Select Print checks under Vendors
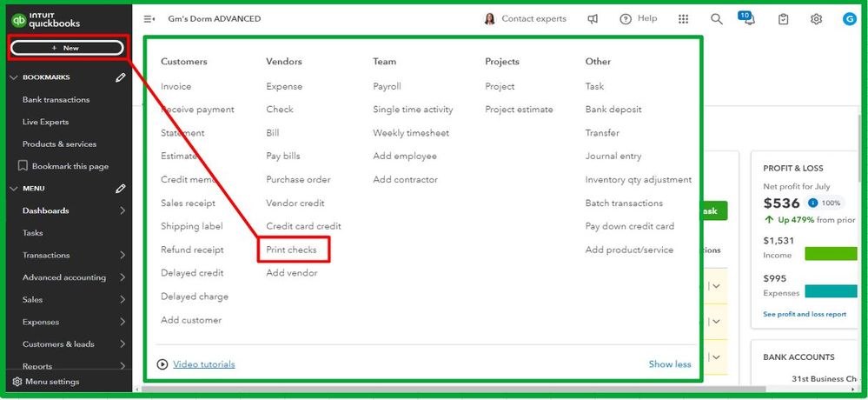The width and height of the screenshot is (868, 400). [291, 250]
